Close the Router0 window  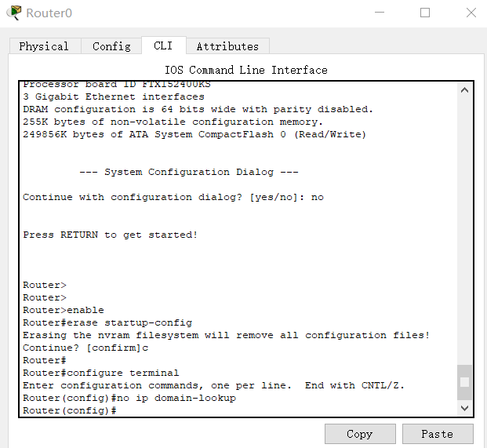[471, 13]
